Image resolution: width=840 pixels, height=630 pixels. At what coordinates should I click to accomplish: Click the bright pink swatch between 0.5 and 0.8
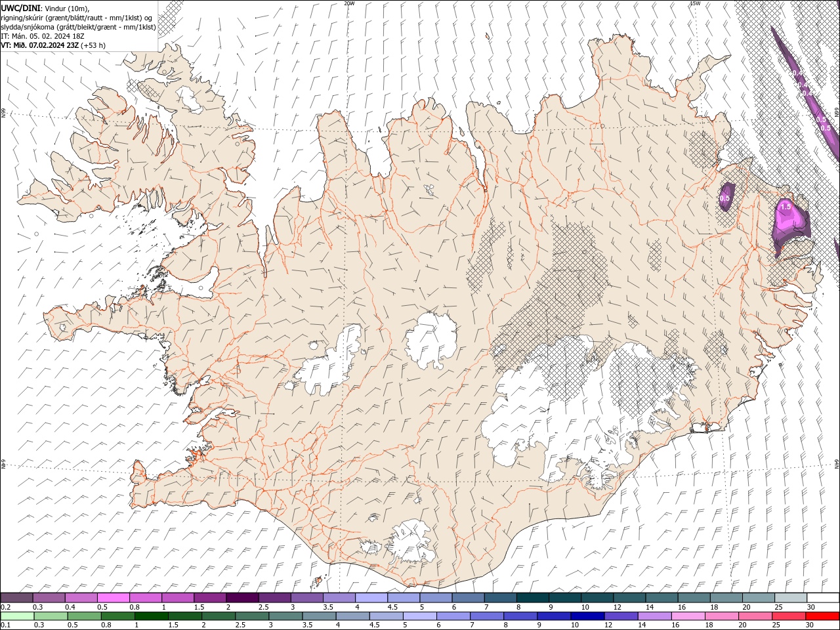tap(113, 598)
